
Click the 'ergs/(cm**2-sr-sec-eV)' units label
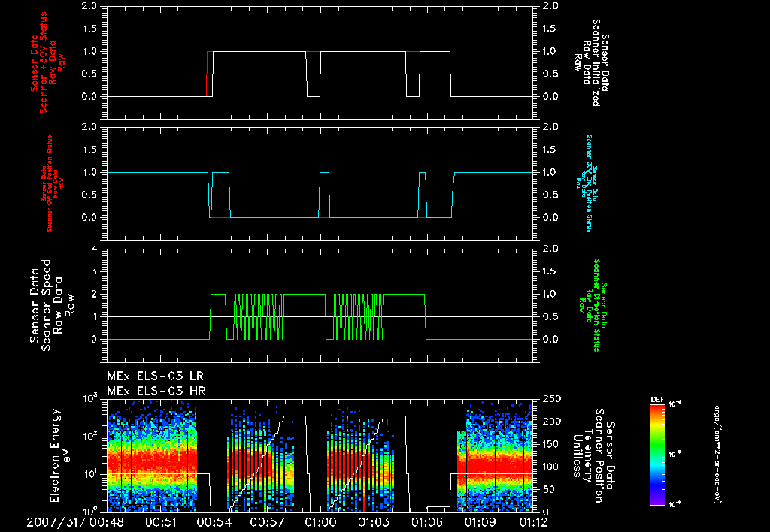pos(717,455)
